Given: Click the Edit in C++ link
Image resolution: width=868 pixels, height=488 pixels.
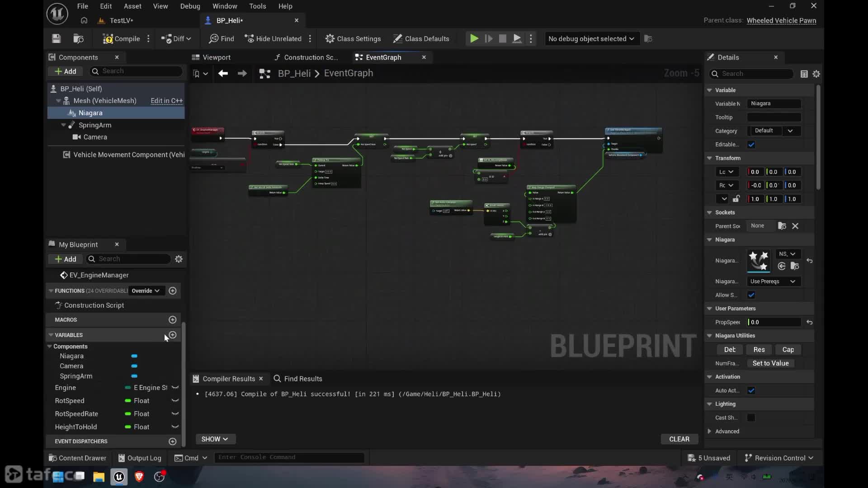Looking at the screenshot, I should (167, 101).
